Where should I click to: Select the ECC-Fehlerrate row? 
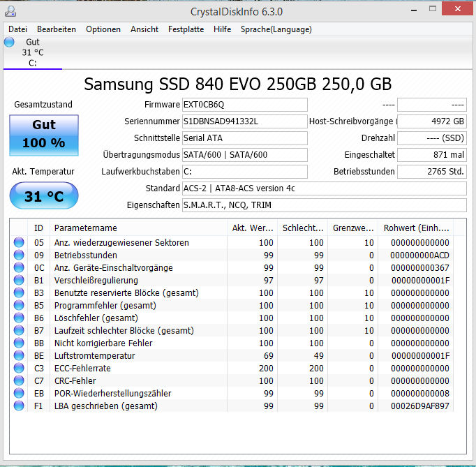click(x=232, y=368)
